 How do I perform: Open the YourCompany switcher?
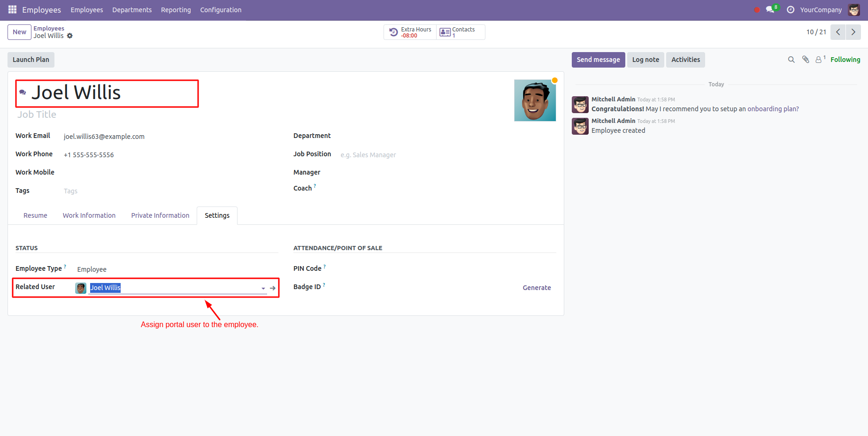click(x=821, y=10)
